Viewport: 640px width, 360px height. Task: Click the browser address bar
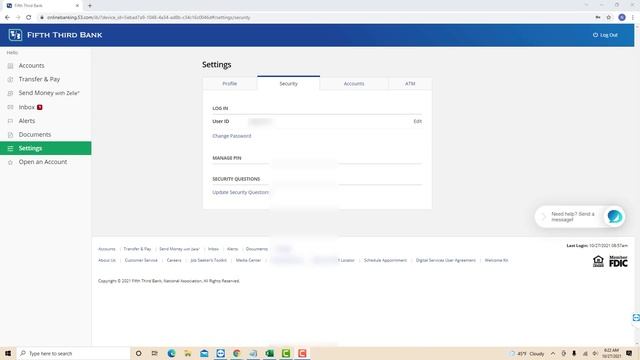click(x=314, y=18)
